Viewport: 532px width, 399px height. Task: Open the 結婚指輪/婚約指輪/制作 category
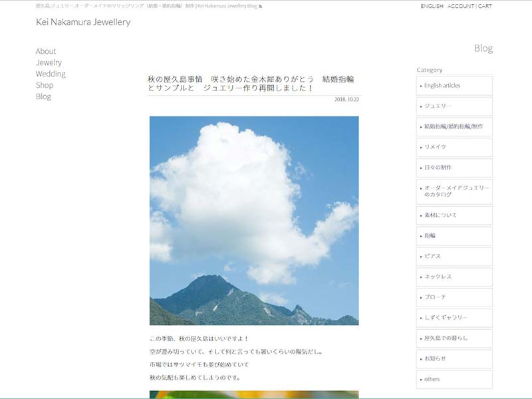455,126
